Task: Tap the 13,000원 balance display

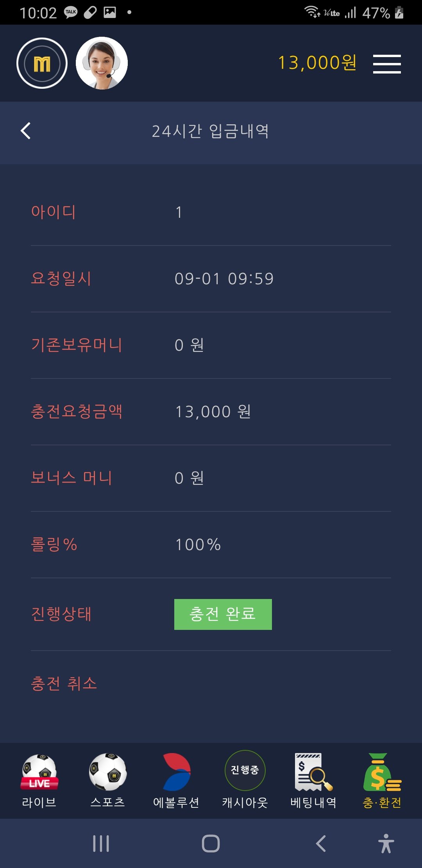Action: 317,63
